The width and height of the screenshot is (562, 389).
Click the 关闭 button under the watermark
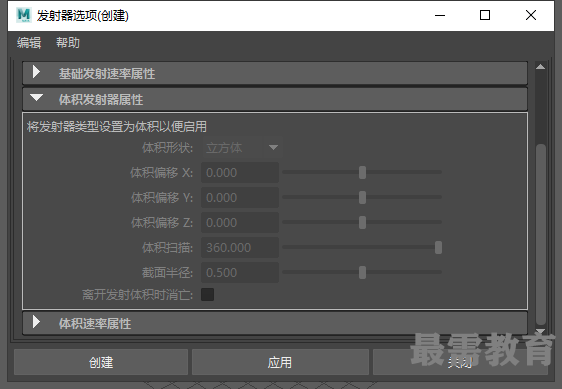pyautogui.click(x=460, y=362)
